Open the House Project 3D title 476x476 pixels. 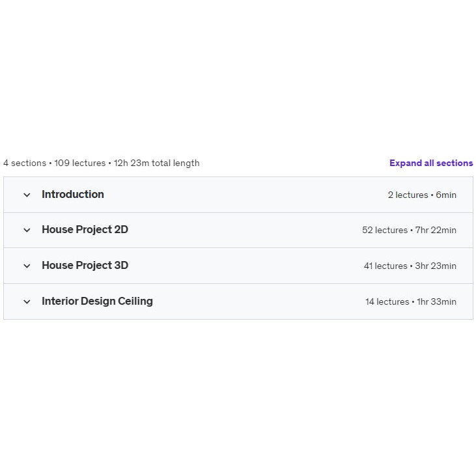[x=85, y=266]
